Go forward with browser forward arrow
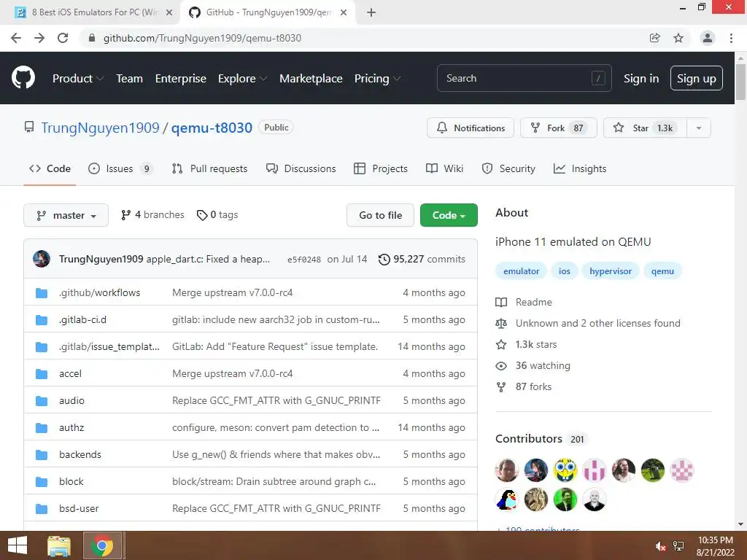 (39, 38)
